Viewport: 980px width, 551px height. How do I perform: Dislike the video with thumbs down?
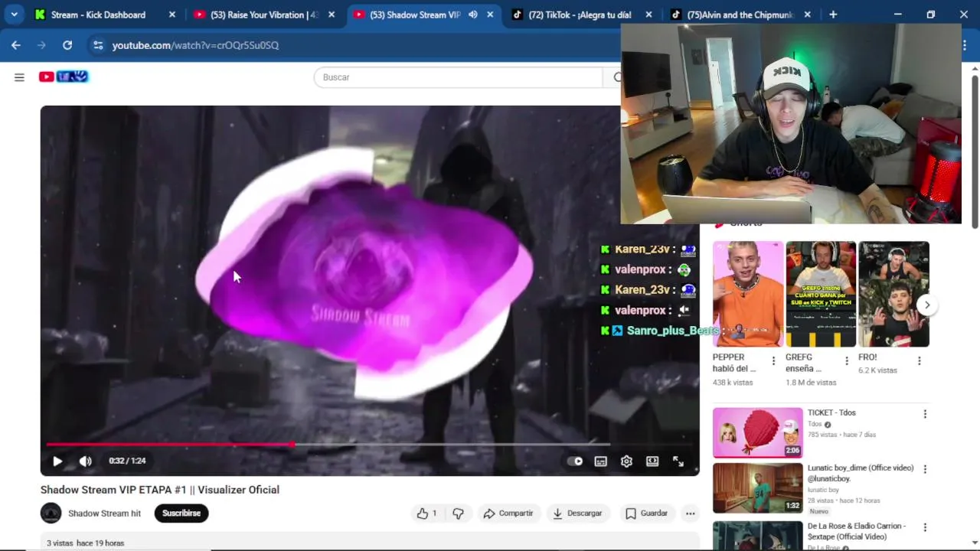pos(458,514)
